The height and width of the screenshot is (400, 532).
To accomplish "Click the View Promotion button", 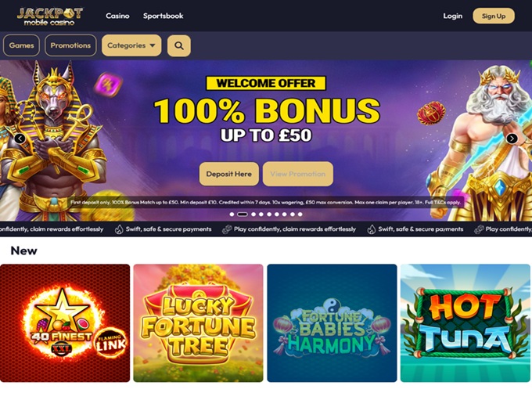I will [298, 174].
